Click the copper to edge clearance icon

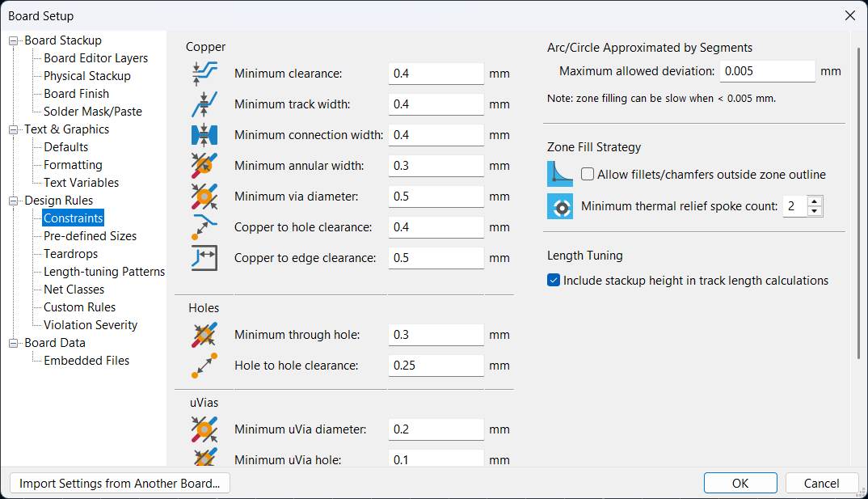204,258
